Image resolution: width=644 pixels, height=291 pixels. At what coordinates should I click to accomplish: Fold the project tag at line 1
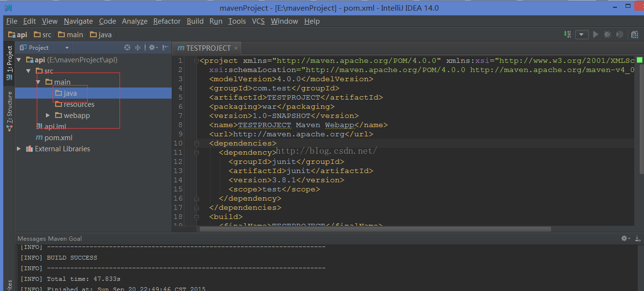click(196, 61)
